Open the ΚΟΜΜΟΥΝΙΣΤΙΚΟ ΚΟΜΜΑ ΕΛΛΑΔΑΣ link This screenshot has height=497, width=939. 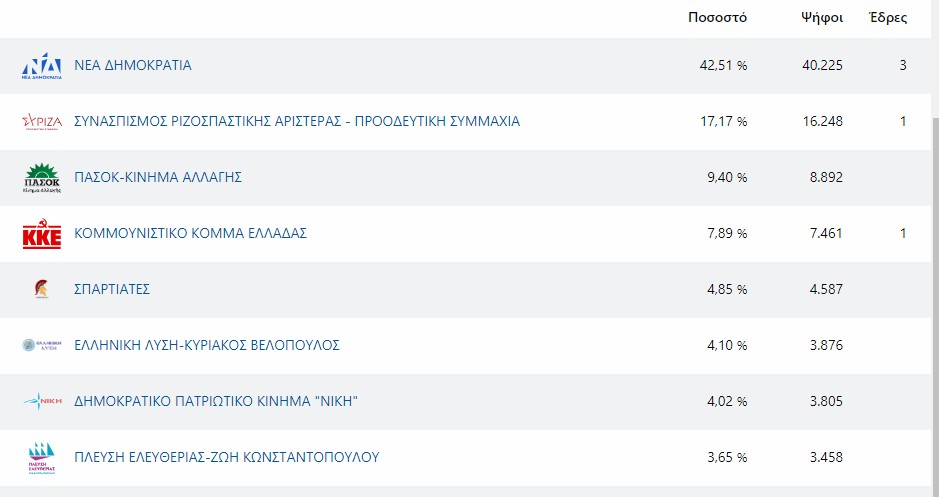(x=190, y=234)
